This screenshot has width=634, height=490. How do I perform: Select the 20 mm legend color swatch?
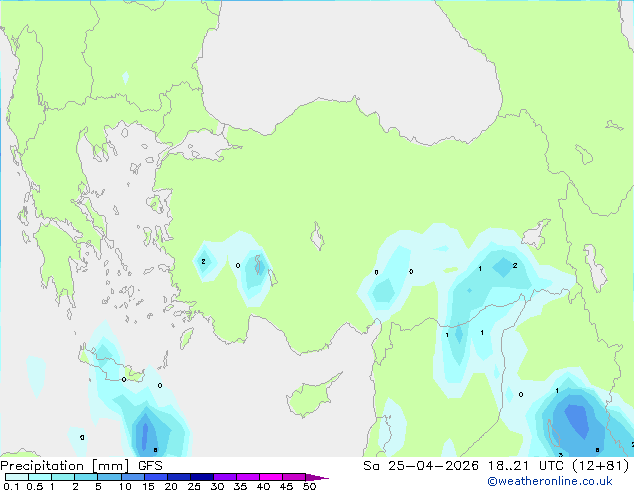pyautogui.click(x=178, y=477)
